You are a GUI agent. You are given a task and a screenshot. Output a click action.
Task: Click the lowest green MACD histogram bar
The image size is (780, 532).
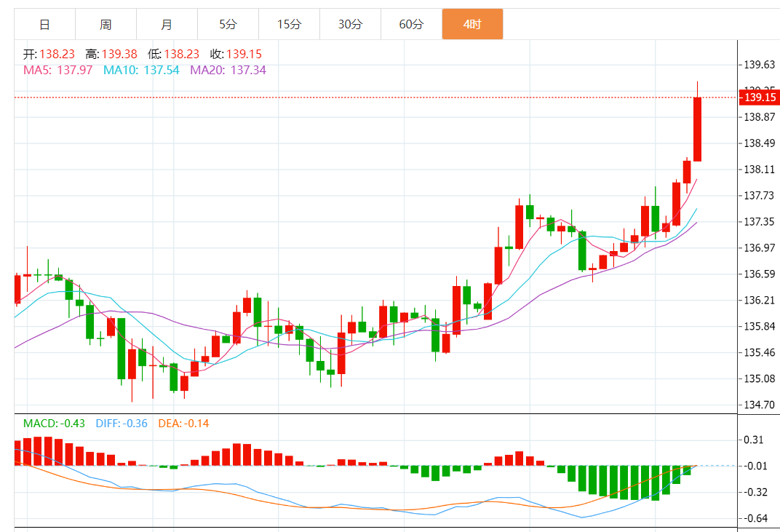(x=656, y=483)
